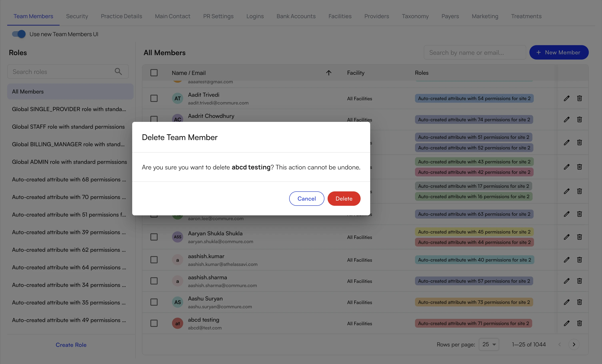The height and width of the screenshot is (364, 602).
Task: Click pencil icon beside the 43 permissions row
Action: [567, 167]
